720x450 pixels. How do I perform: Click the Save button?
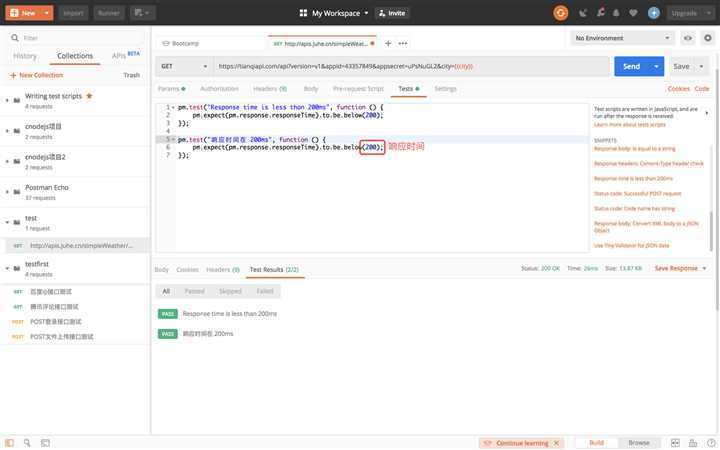pyautogui.click(x=681, y=66)
